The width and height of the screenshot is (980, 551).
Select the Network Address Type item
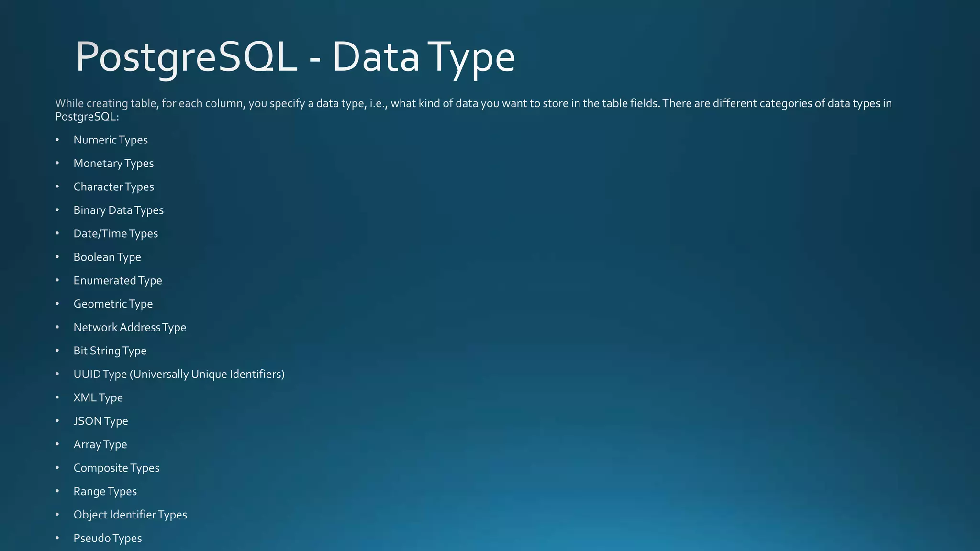coord(130,328)
